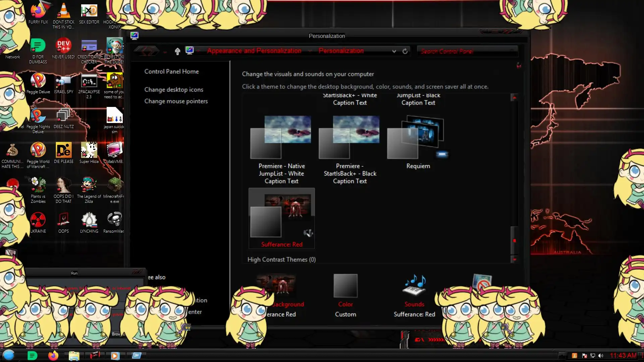Screen dimensions: 644x362
Task: Click the volume speaker tray icon
Action: (601, 356)
